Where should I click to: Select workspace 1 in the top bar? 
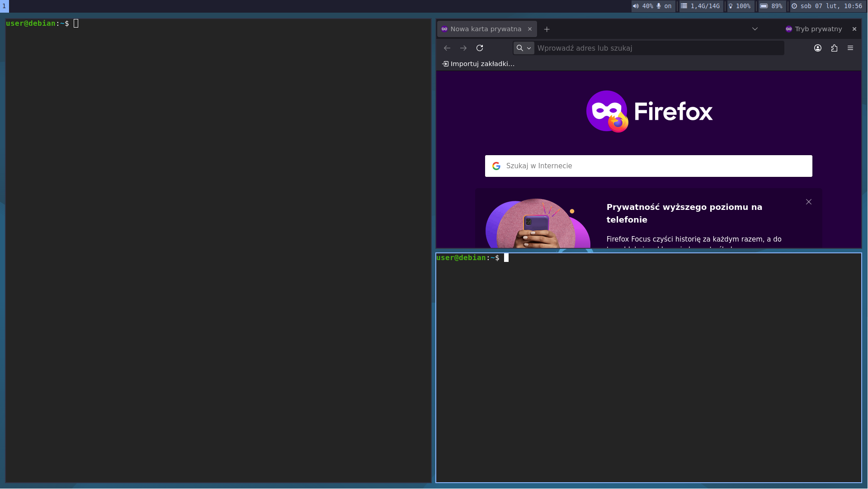point(4,6)
